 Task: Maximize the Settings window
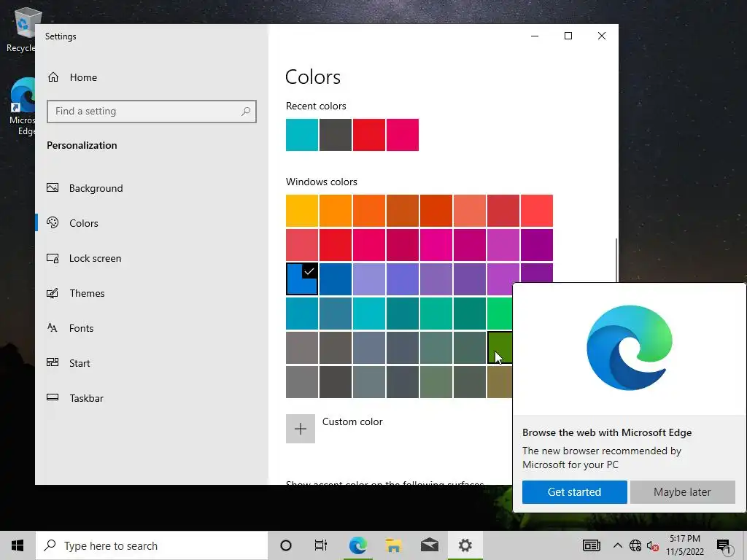[568, 36]
